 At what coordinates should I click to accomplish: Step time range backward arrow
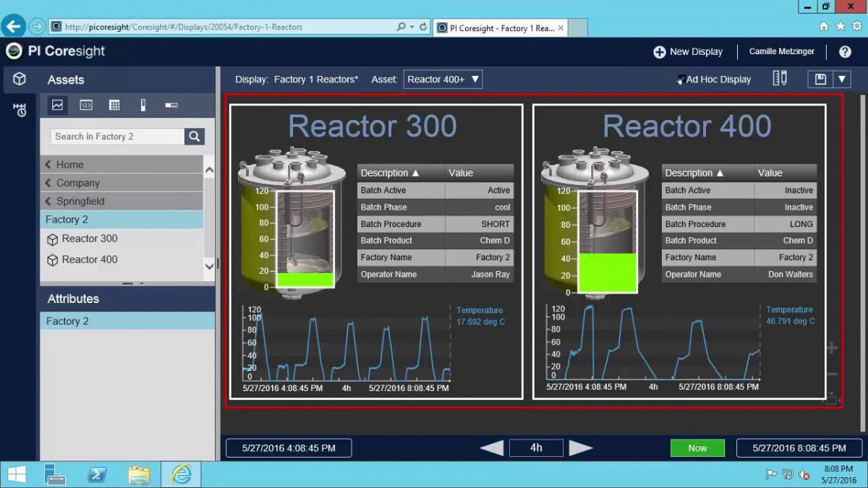pyautogui.click(x=492, y=448)
